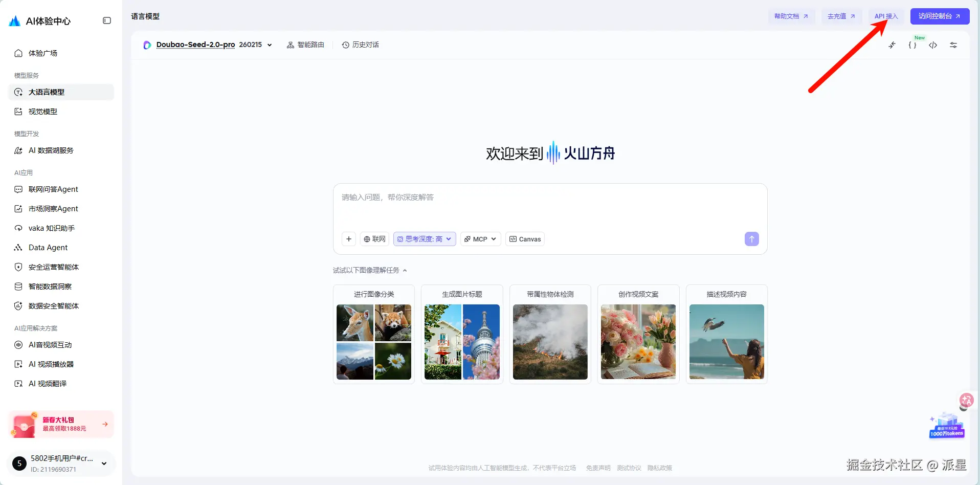This screenshot has height=485, width=980.
Task: Select AI音视频互动 solution
Action: coord(61,345)
